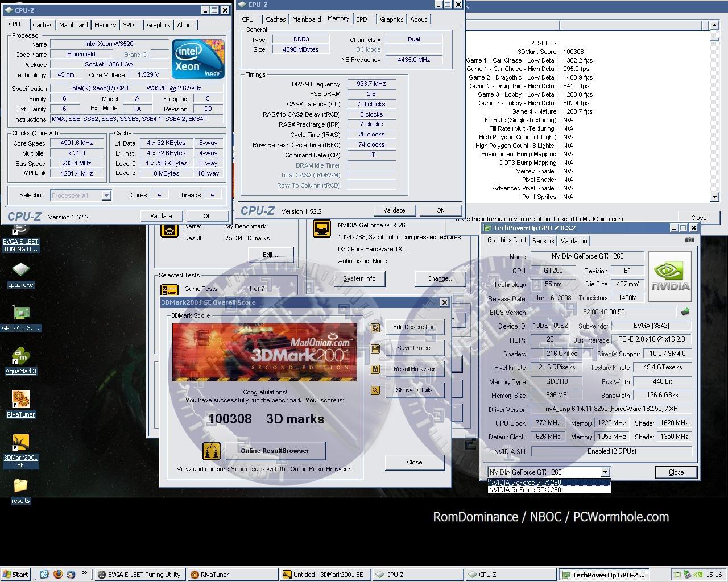Open the About tab in CPU-Z Memory window
The image size is (728, 582).
tap(418, 19)
